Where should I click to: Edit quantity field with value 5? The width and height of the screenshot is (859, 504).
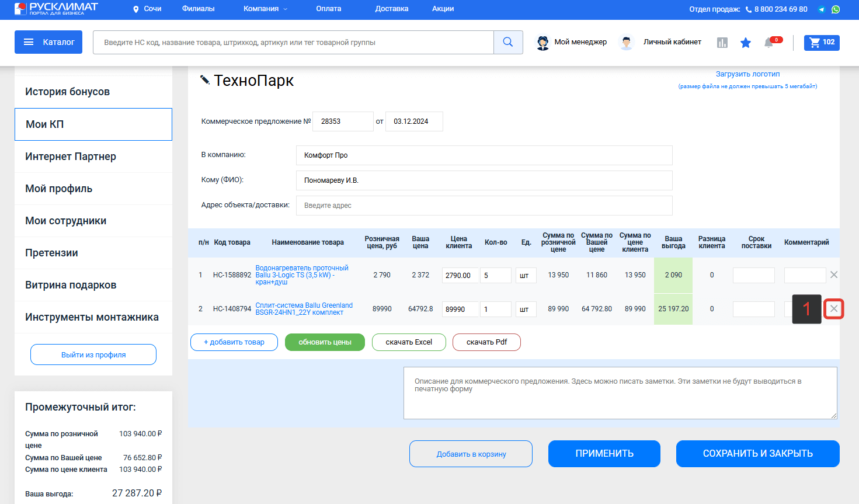point(496,275)
